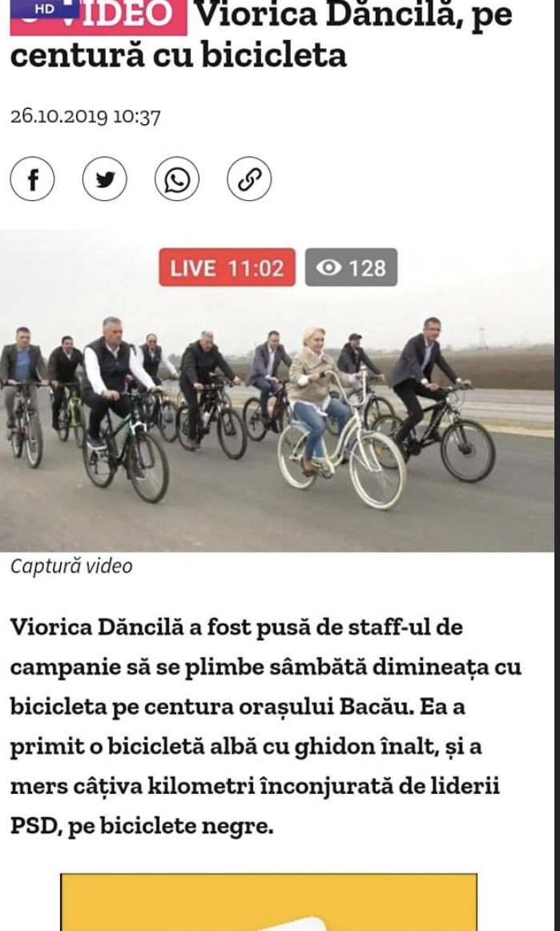Image resolution: width=560 pixels, height=931 pixels.
Task: Click the text 'PSD, pe biciclete negre'
Action: point(141,825)
